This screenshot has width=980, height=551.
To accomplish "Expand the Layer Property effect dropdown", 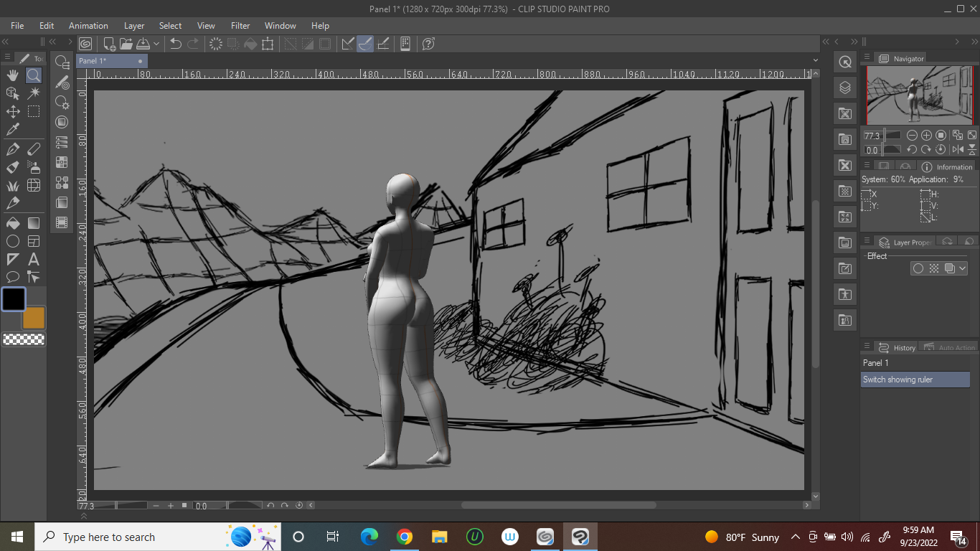I will pos(962,268).
